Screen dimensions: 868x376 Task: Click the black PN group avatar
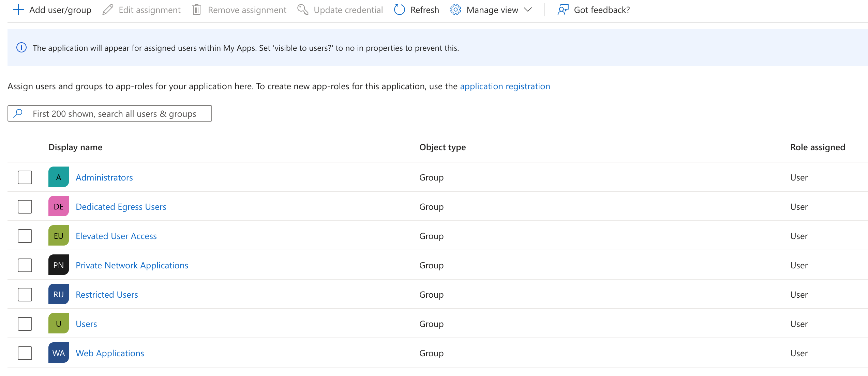pyautogui.click(x=59, y=265)
